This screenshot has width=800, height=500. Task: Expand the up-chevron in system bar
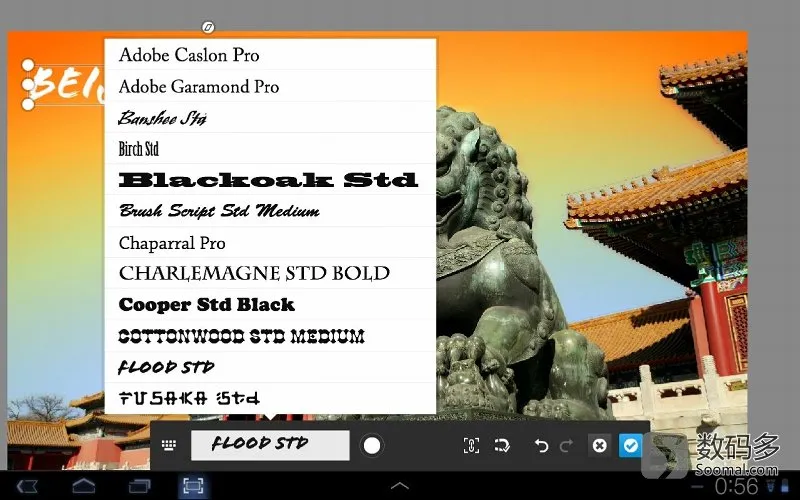pyautogui.click(x=399, y=486)
